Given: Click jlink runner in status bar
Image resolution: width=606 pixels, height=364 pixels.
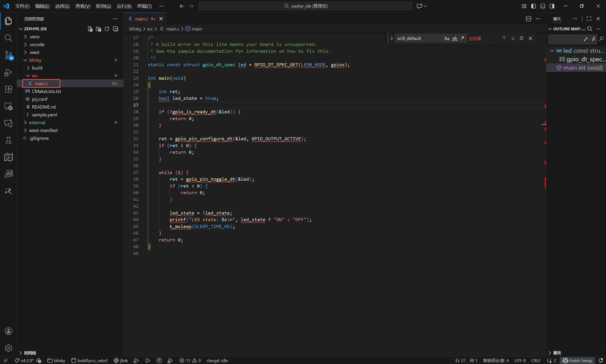Looking at the screenshot, I should (x=121, y=360).
